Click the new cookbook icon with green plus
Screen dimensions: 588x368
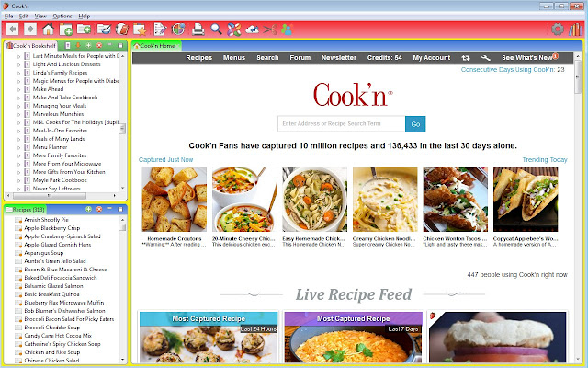tap(66, 29)
